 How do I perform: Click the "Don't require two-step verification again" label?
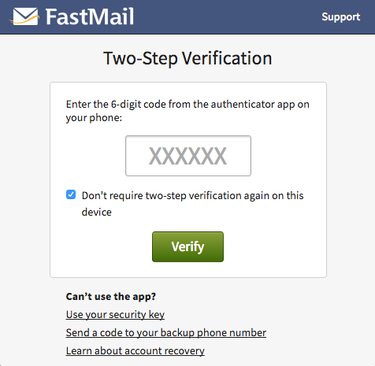click(x=193, y=195)
